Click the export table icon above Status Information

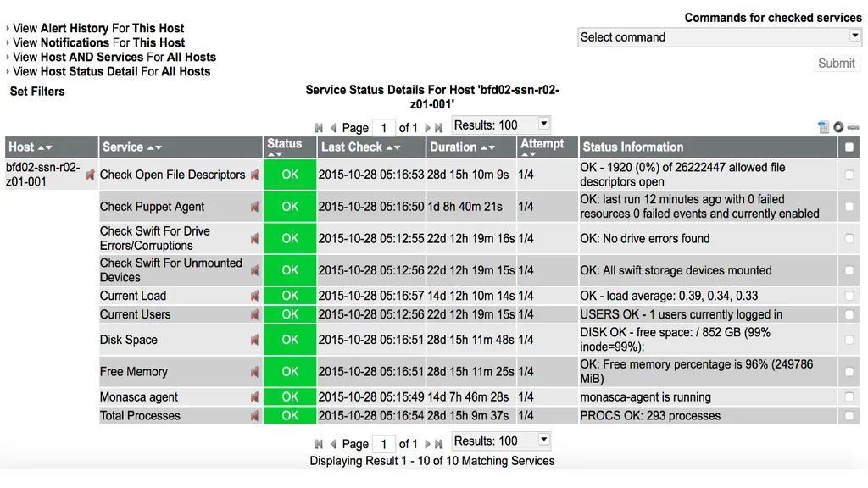(823, 127)
